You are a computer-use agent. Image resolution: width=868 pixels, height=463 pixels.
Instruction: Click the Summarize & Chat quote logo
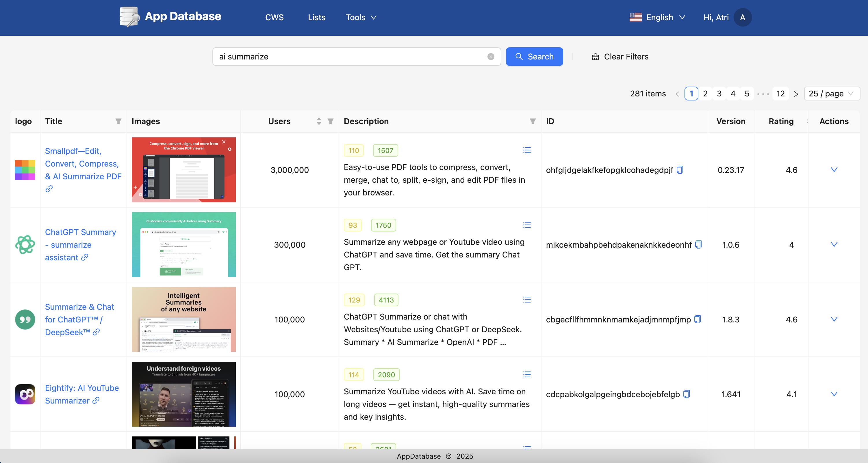pos(25,320)
